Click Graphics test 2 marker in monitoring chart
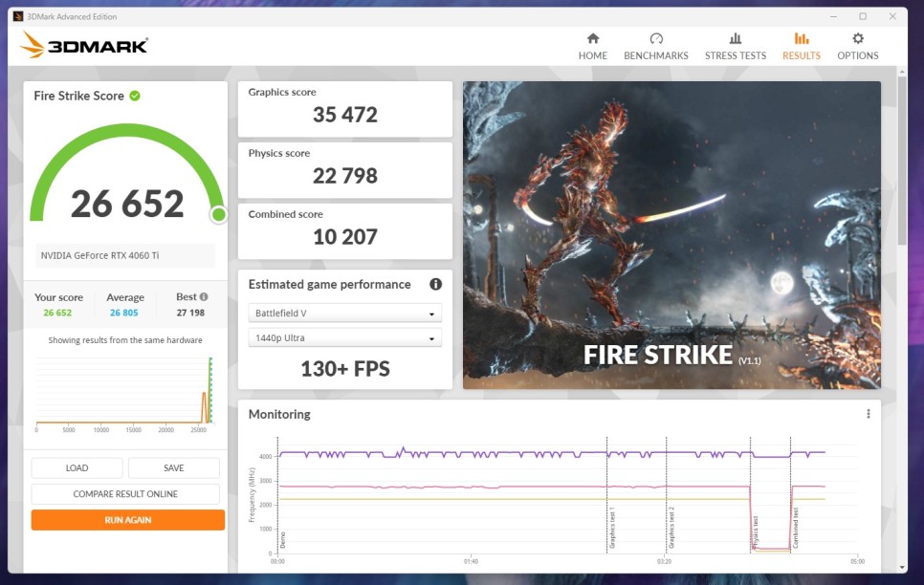The image size is (924, 585). click(671, 528)
